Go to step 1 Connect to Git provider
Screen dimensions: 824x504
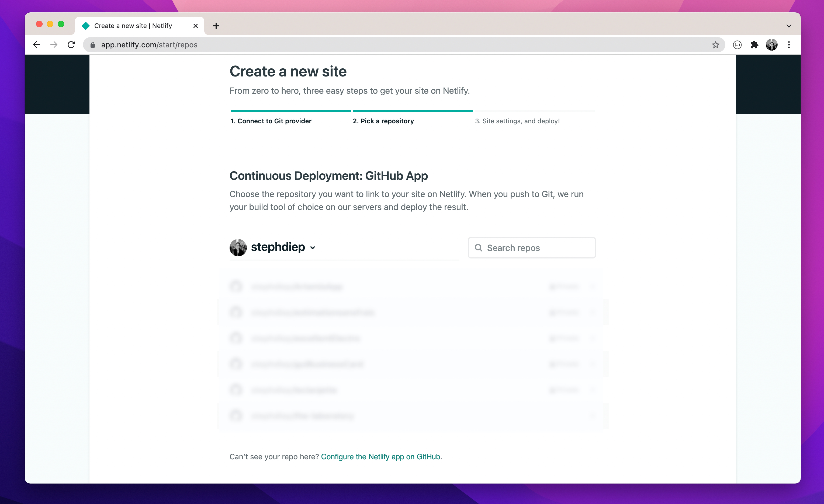(271, 121)
